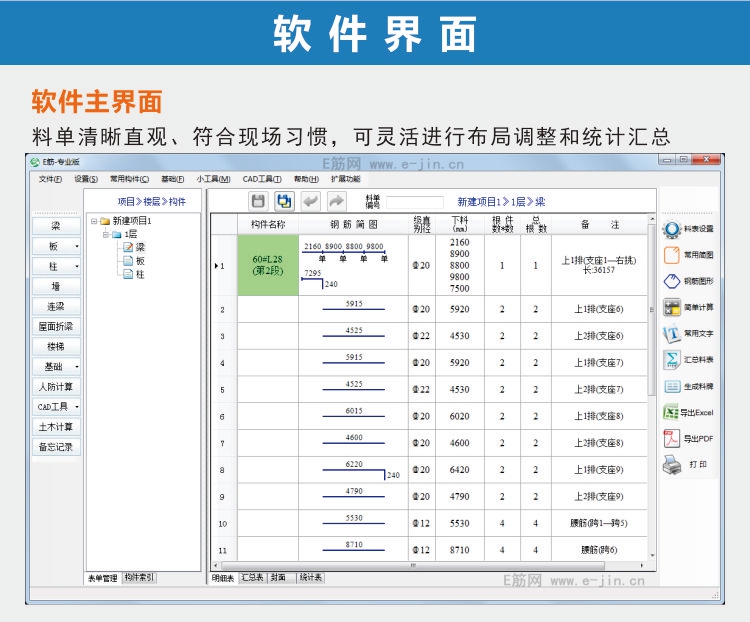This screenshot has width=750, height=622.
Task: Click the 连梁 sidebar button
Action: pyautogui.click(x=56, y=307)
